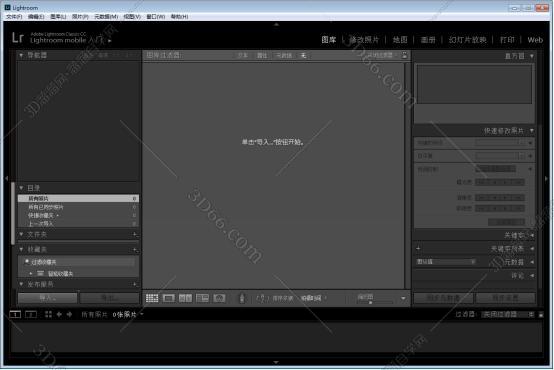The image size is (554, 370).
Task: Click the plus icon on 发布服务 panel
Action: (x=135, y=284)
